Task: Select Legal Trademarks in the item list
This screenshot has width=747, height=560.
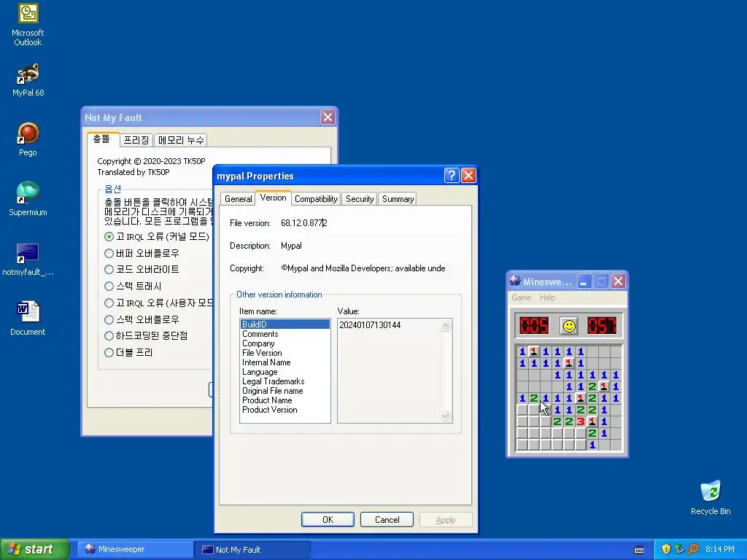Action: [285, 381]
